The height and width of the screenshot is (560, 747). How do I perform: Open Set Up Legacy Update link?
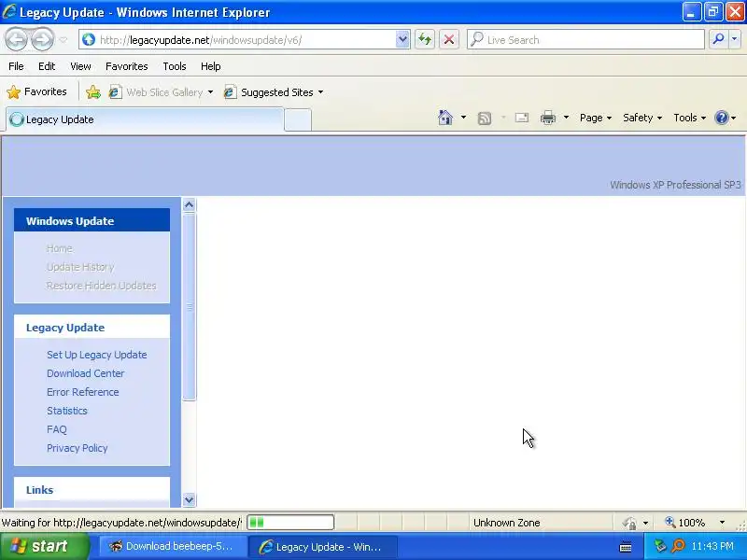pyautogui.click(x=97, y=355)
